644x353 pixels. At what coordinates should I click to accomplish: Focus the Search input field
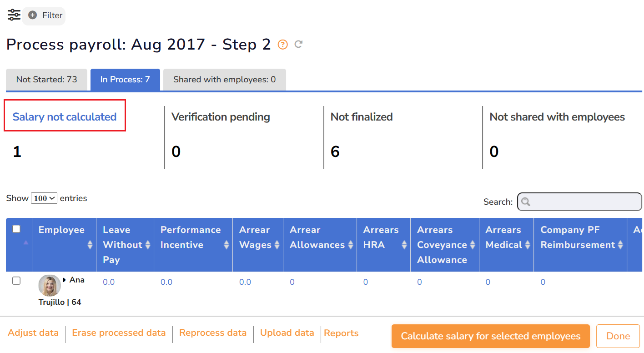584,202
